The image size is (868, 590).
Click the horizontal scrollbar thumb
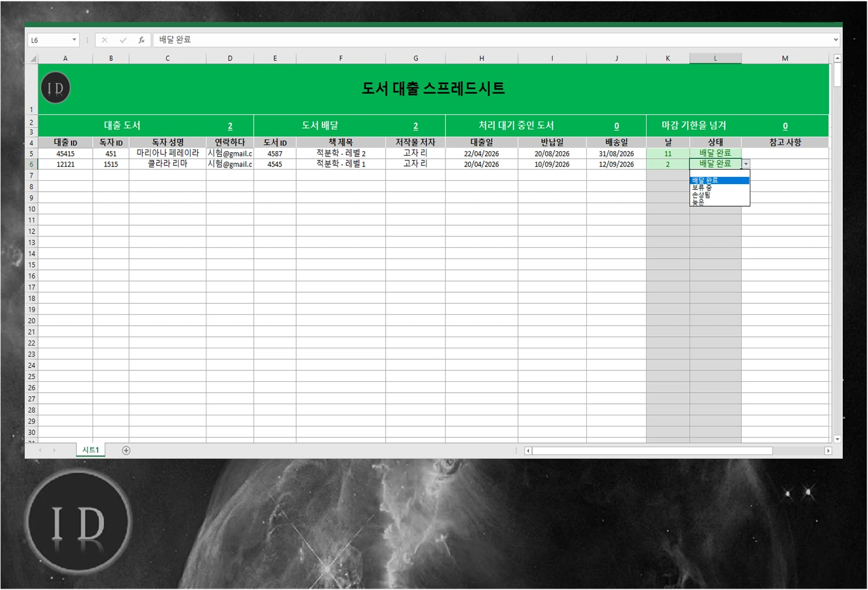652,451
